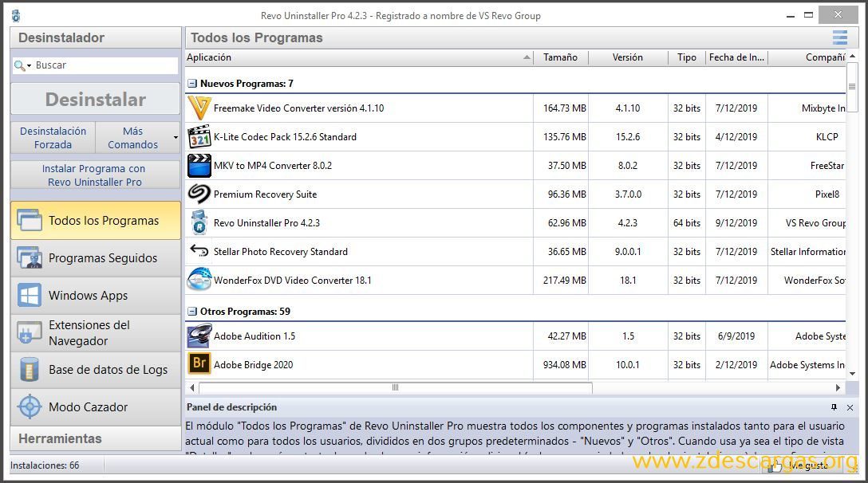Switch to Programas Seguidos

pyautogui.click(x=96, y=257)
